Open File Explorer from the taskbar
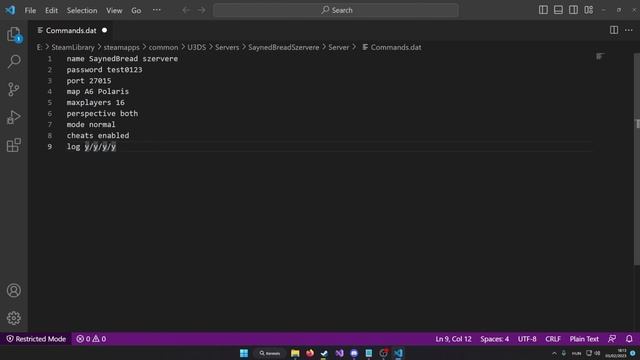640x360 pixels. tap(295, 353)
